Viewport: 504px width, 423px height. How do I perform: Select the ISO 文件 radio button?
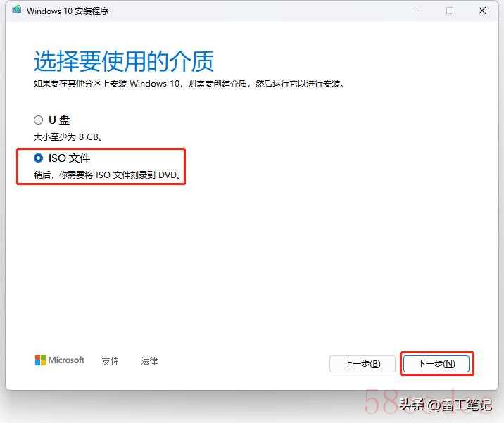pos(38,158)
